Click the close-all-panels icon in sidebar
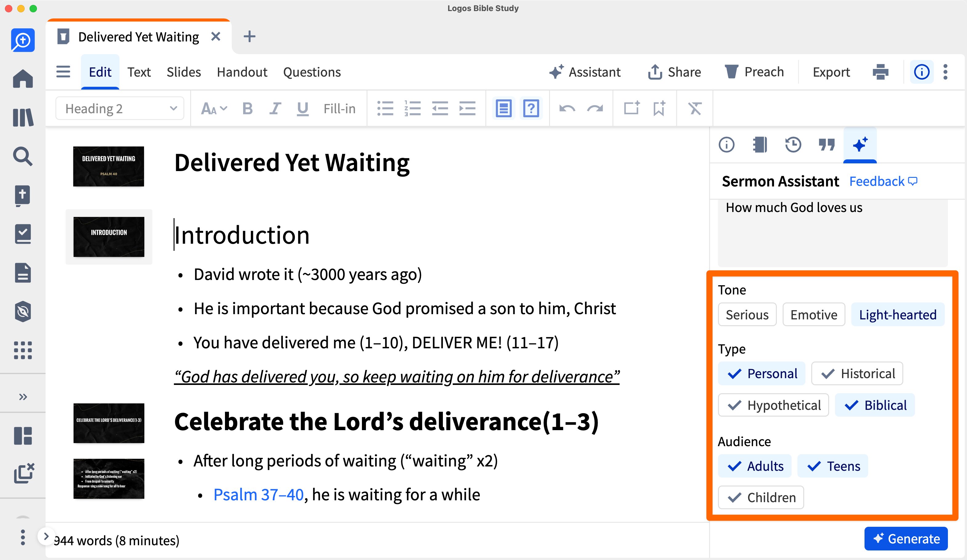 [24, 473]
